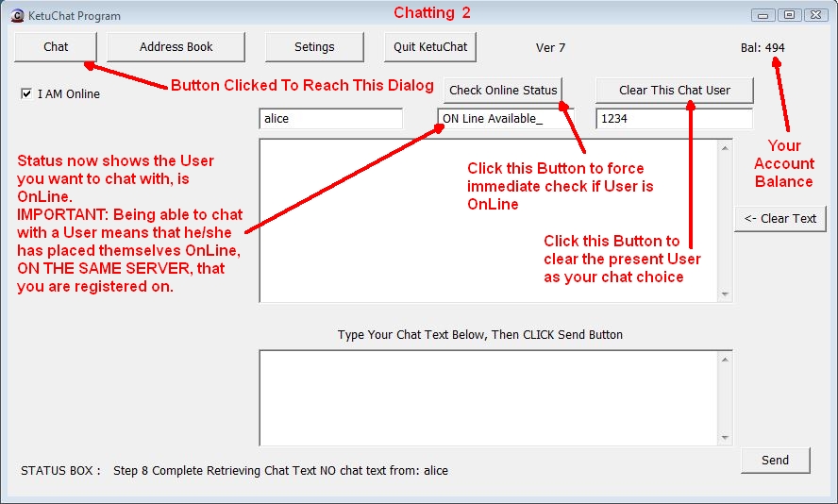Click Check Online Status button
The width and height of the screenshot is (838, 504).
[503, 91]
